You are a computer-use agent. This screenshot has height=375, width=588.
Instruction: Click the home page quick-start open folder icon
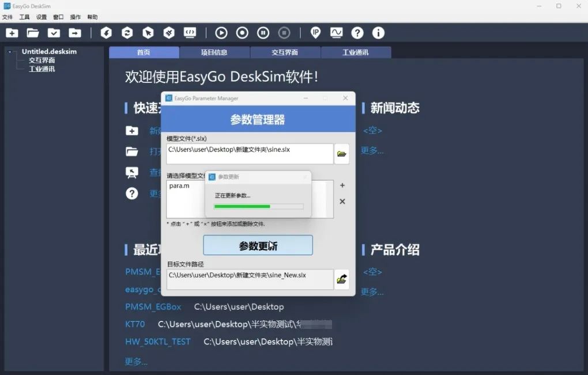pyautogui.click(x=131, y=151)
